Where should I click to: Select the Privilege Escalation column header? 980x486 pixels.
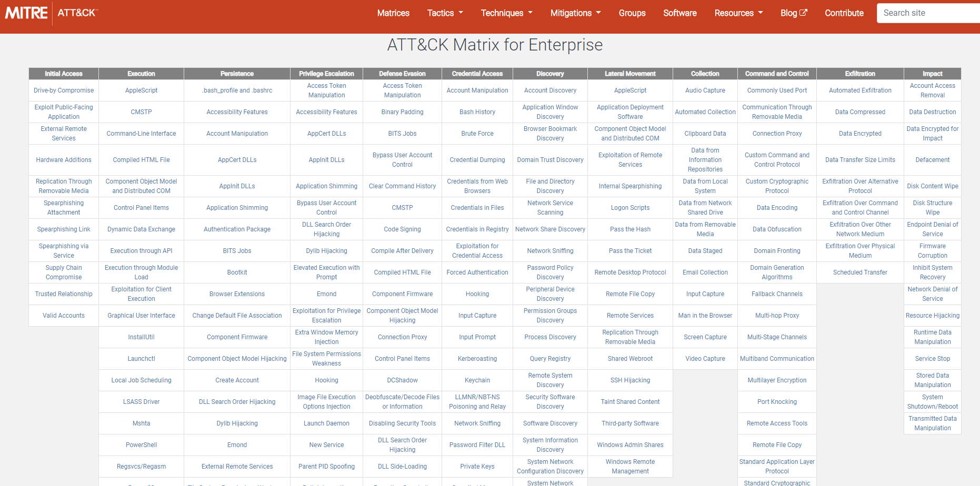point(326,74)
